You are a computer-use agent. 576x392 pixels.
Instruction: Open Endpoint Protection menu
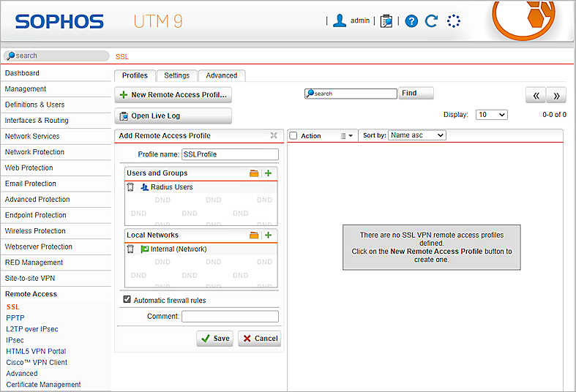point(56,215)
